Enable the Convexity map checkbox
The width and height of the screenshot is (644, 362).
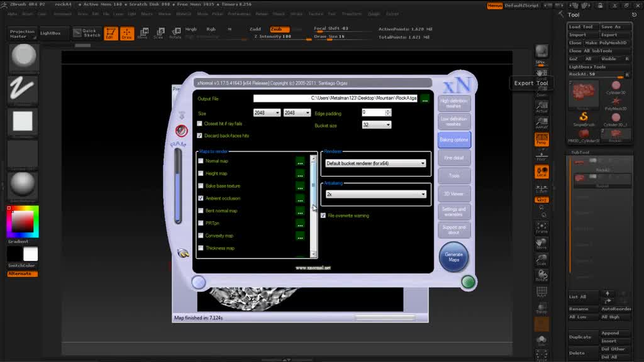click(201, 236)
